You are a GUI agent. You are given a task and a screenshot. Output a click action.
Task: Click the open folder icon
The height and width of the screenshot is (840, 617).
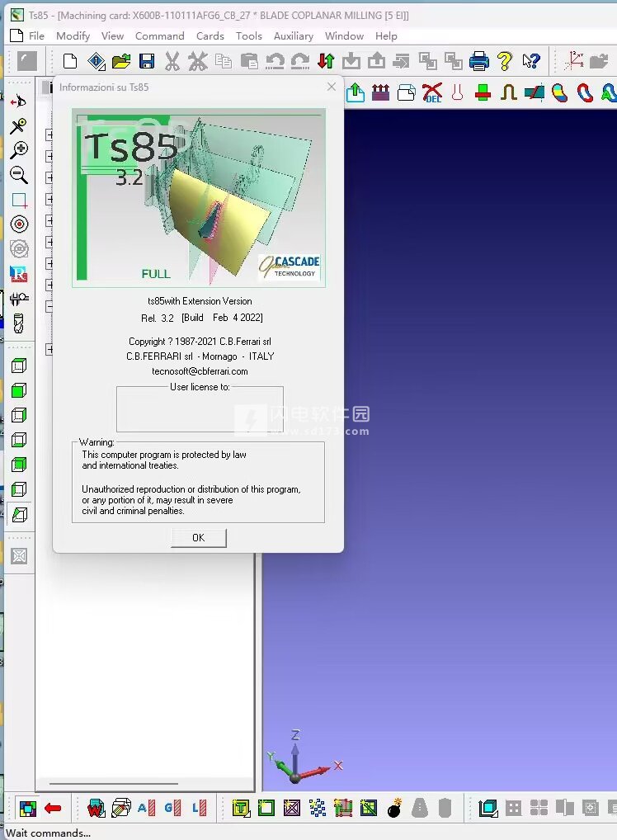click(121, 61)
